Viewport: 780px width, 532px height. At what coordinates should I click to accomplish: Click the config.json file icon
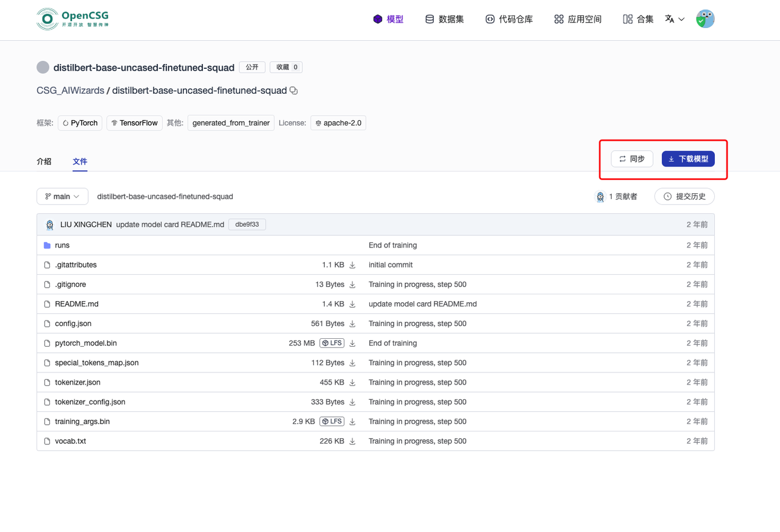(47, 324)
